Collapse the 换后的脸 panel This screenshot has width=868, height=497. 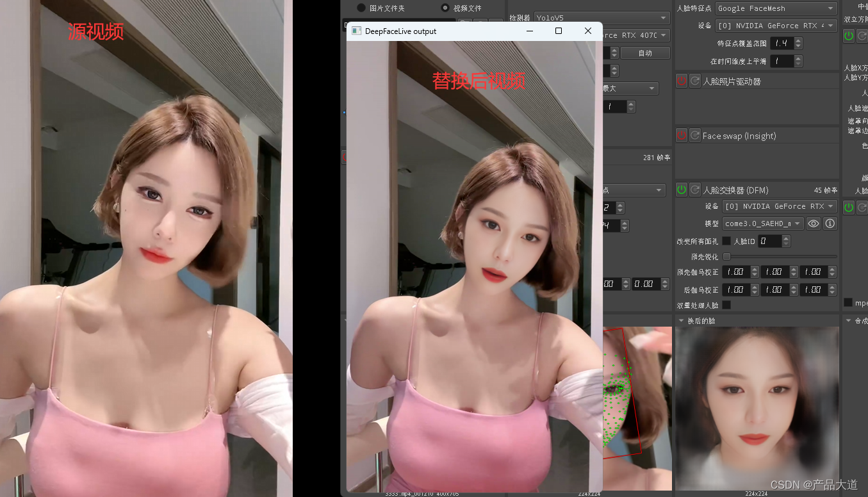pos(681,320)
